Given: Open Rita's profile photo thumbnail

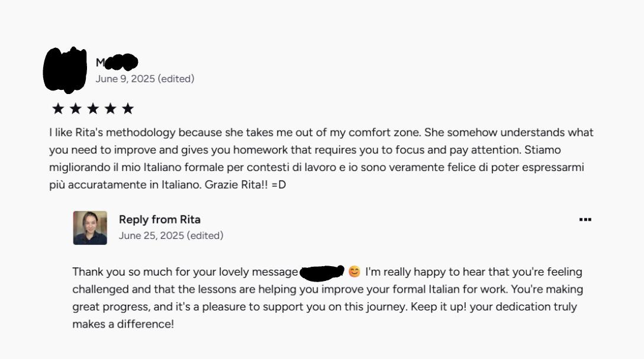Looking at the screenshot, I should 90,228.
